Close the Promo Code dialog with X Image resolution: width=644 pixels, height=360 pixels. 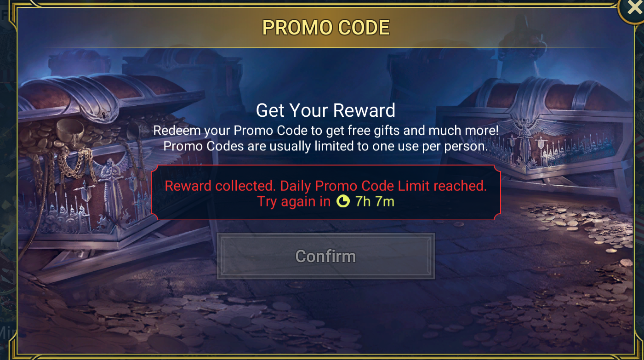(634, 7)
